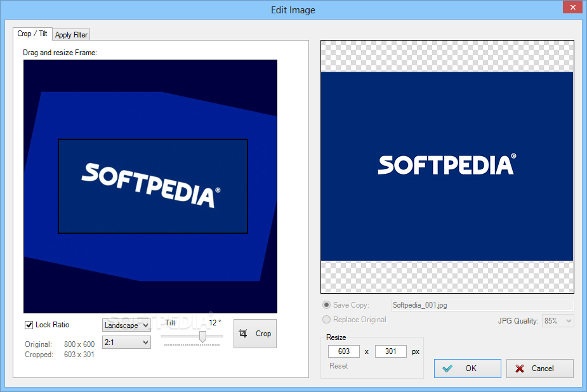
Task: Click the cropped preview image
Action: [447, 166]
